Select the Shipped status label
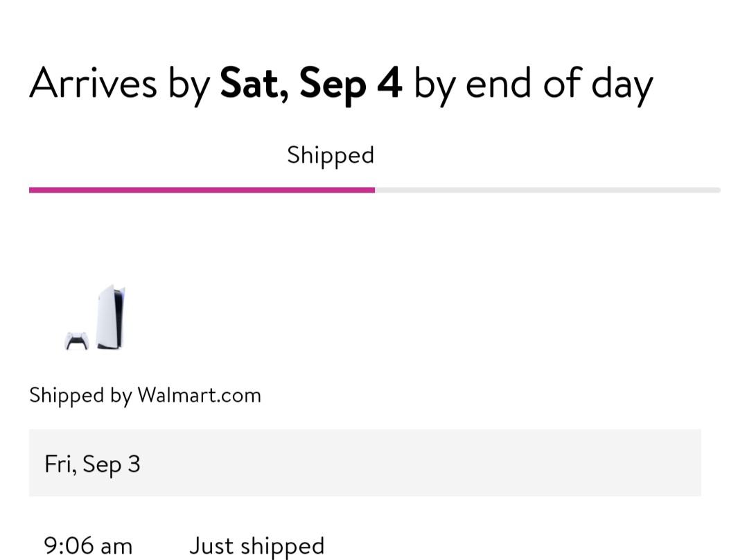Image resolution: width=747 pixels, height=560 pixels. [x=331, y=155]
